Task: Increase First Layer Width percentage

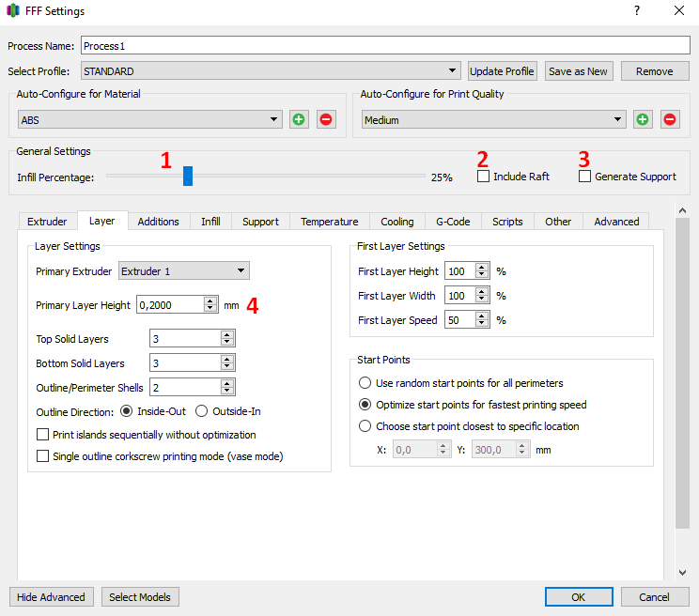Action: [x=481, y=292]
